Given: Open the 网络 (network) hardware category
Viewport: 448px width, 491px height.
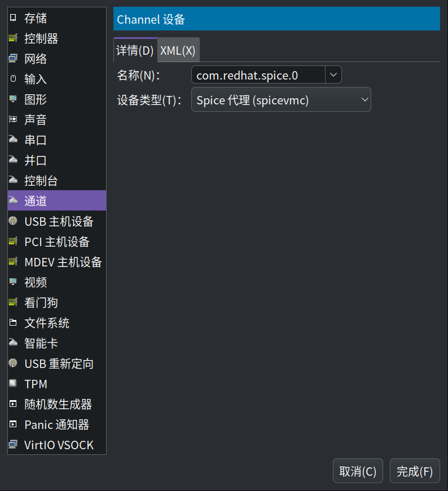Looking at the screenshot, I should (x=34, y=59).
